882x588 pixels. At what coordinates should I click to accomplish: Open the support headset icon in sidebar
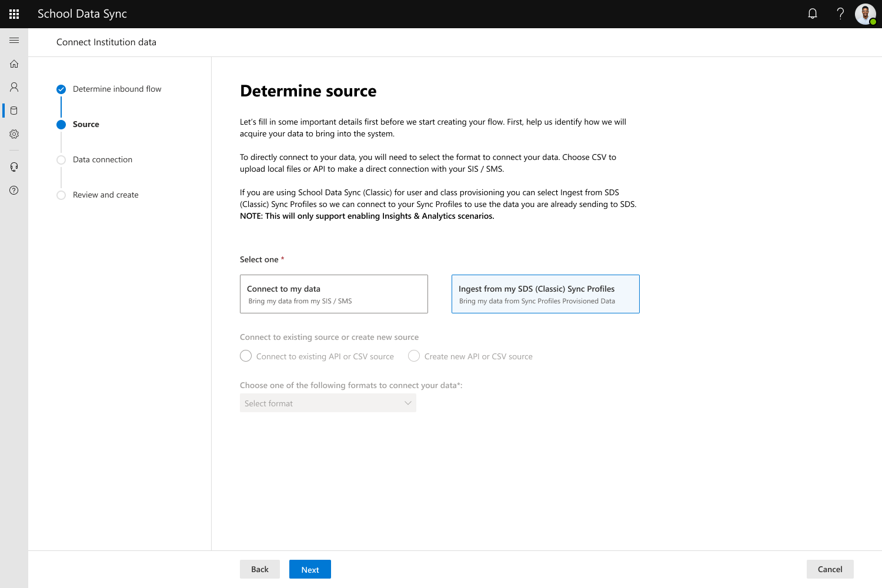(14, 167)
